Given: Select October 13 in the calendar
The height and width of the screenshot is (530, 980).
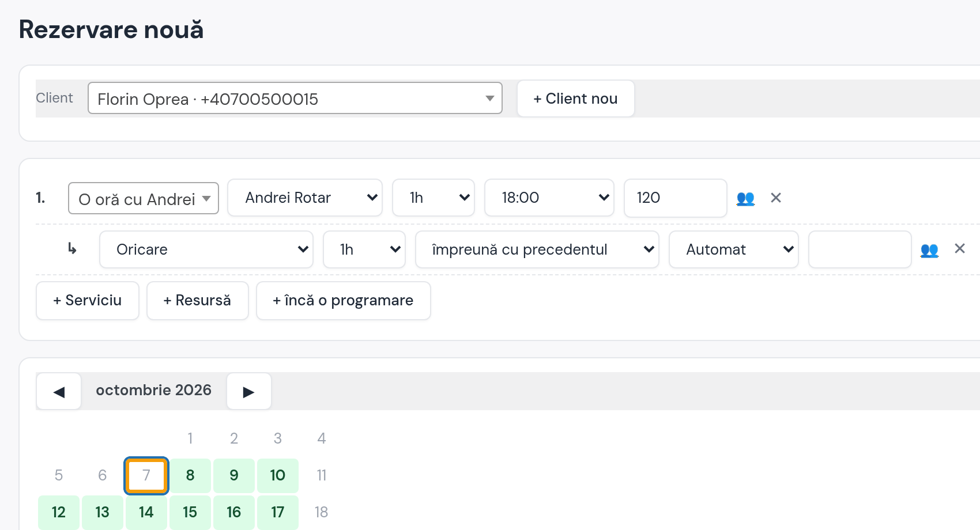Looking at the screenshot, I should pos(103,512).
